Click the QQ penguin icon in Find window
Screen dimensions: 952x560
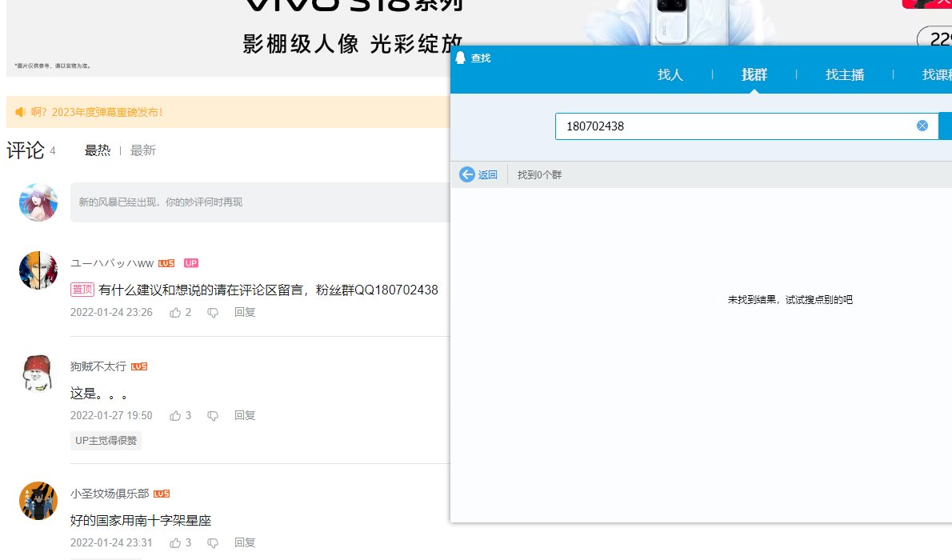(460, 58)
